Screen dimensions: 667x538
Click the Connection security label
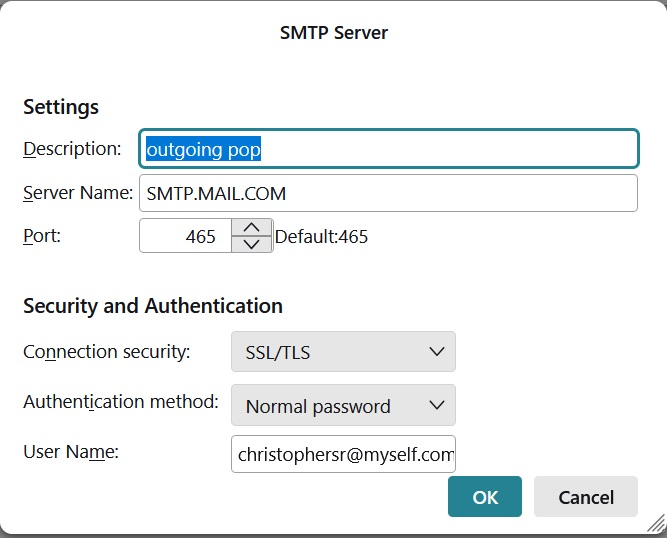[106, 352]
